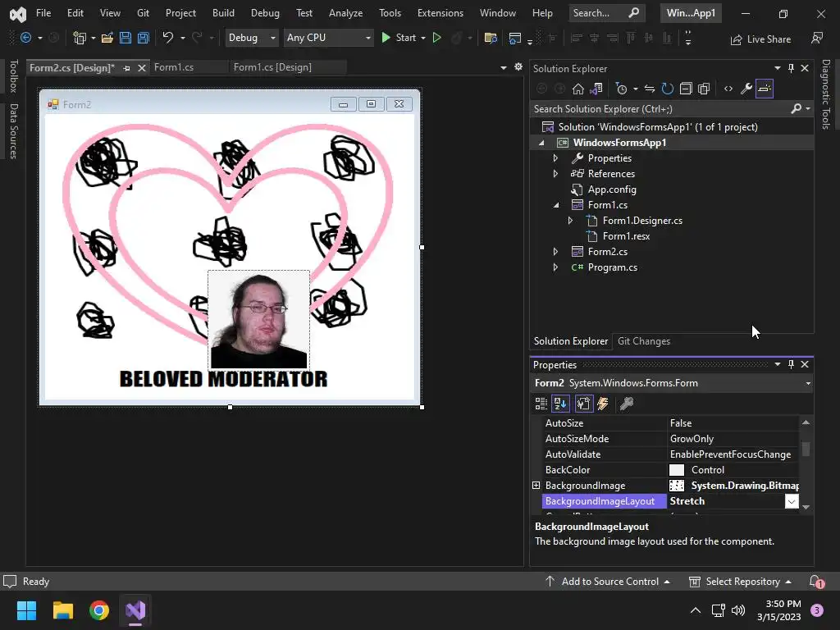This screenshot has width=840, height=630.
Task: Select Form1.resx in Solution Explorer
Action: pyautogui.click(x=626, y=235)
